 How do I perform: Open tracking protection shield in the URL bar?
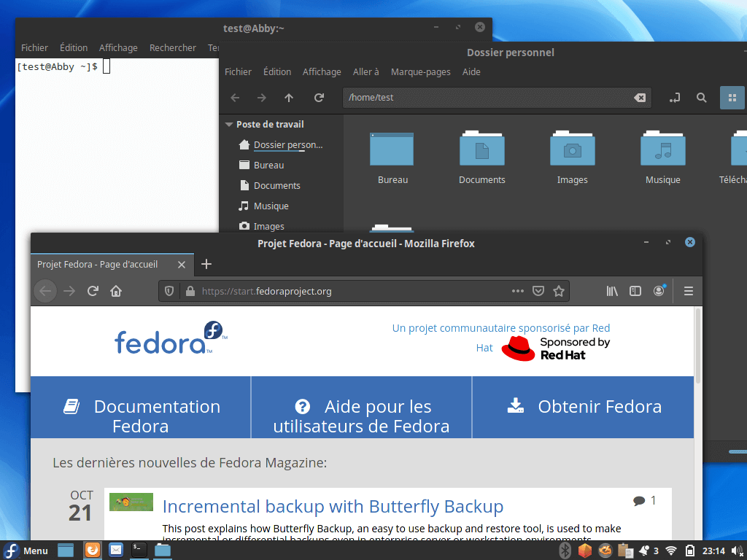(x=169, y=291)
